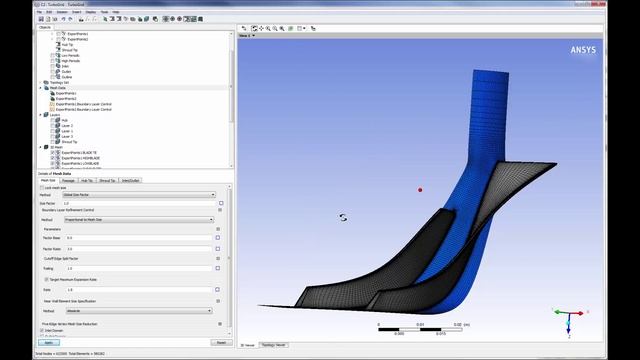Click the Factor Base input field

(x=138, y=238)
